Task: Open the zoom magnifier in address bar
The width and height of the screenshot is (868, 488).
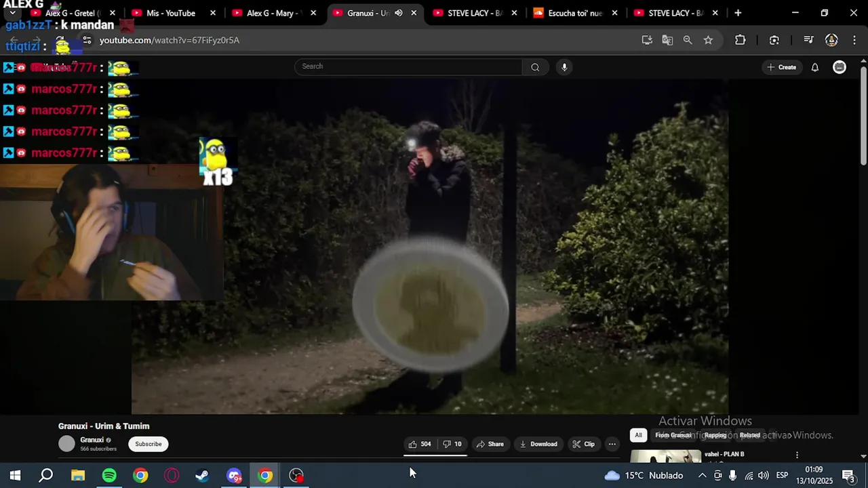Action: 688,40
